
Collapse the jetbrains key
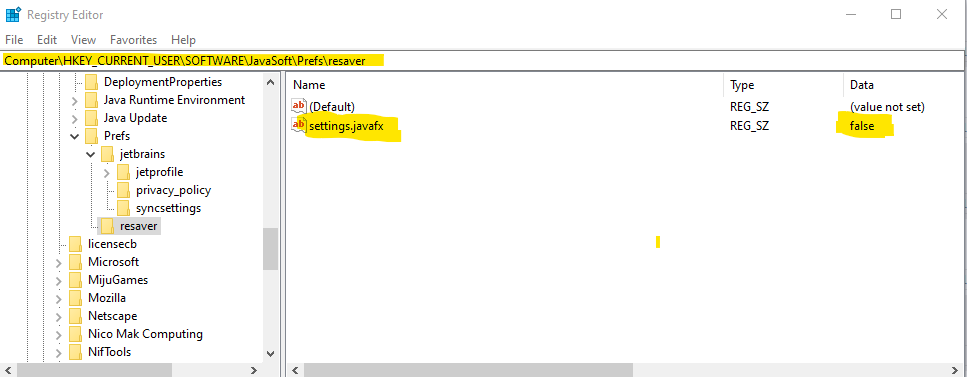point(91,154)
